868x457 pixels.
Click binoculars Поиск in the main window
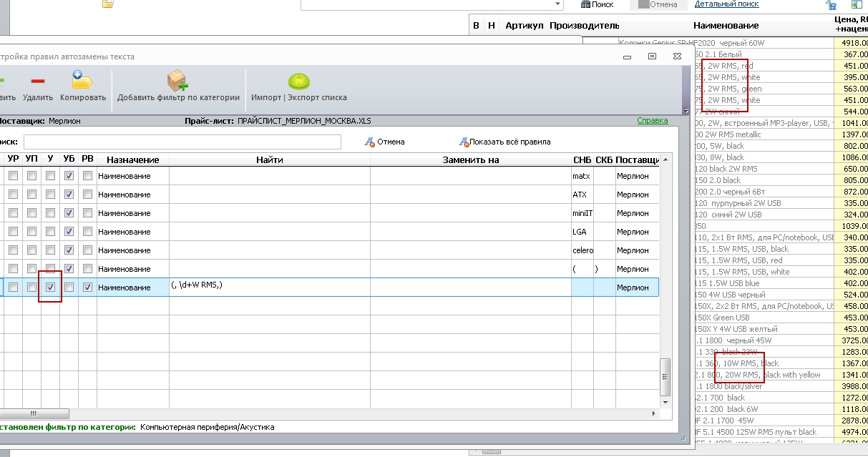coord(597,4)
